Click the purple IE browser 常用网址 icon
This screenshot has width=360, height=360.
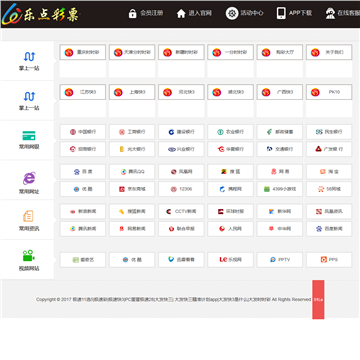29,179
